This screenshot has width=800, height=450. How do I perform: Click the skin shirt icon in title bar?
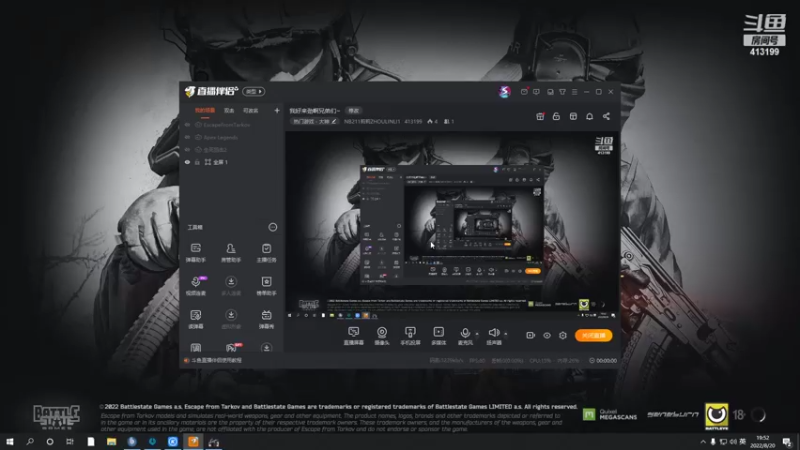[562, 92]
